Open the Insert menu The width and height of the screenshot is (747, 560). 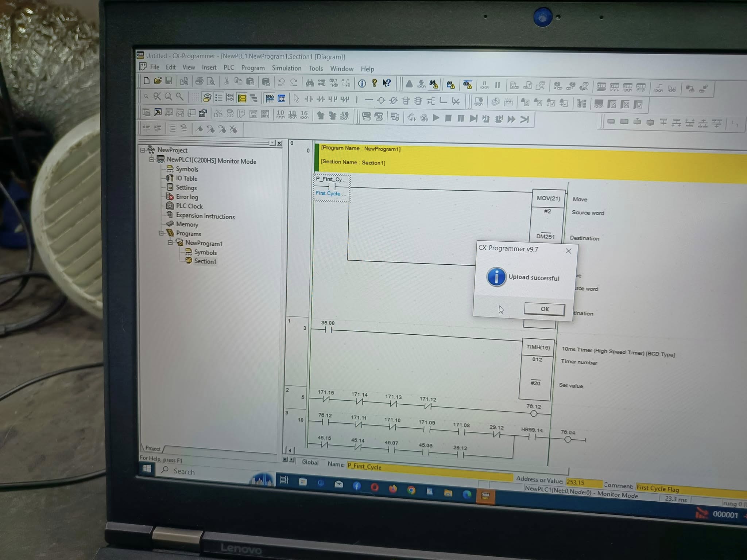209,67
